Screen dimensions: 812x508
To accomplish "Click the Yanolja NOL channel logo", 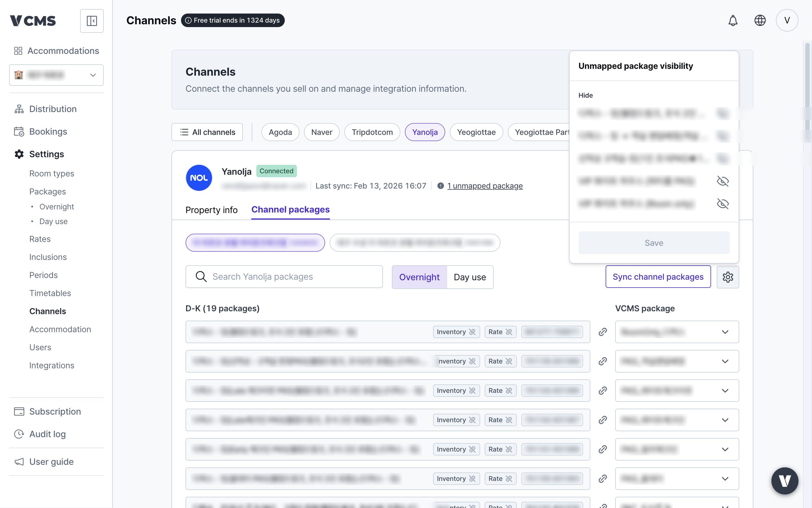I will 199,178.
